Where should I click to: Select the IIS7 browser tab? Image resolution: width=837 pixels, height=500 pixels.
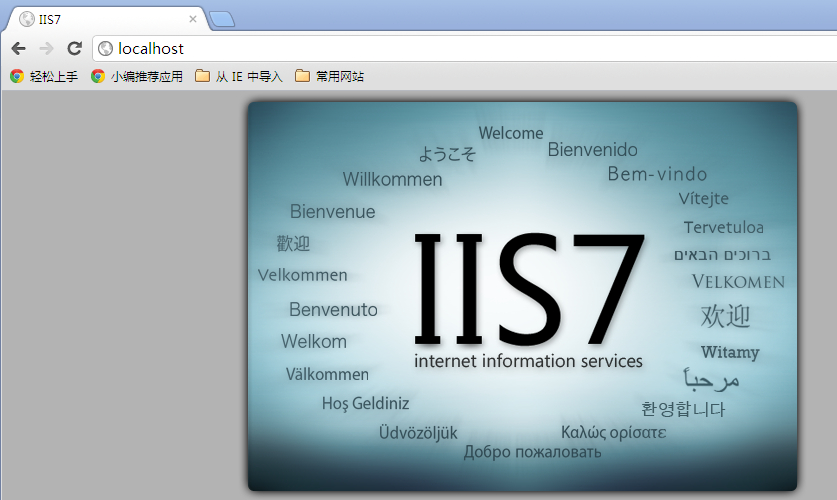[107, 19]
